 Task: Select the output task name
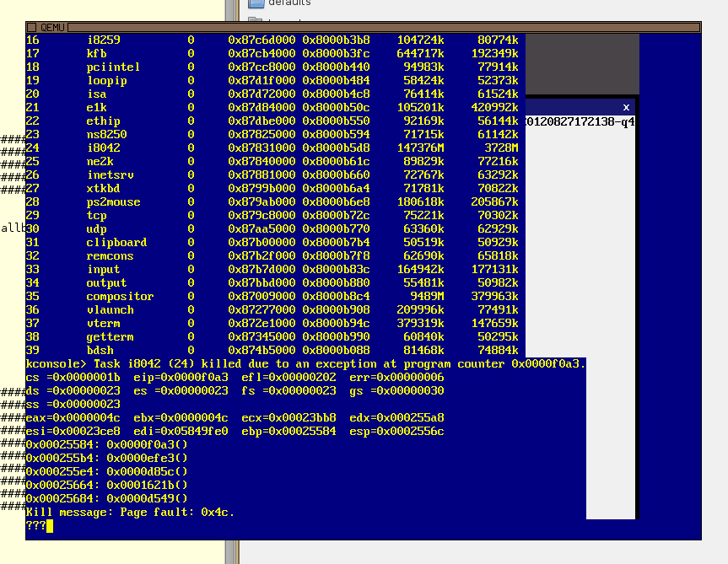pyautogui.click(x=107, y=283)
